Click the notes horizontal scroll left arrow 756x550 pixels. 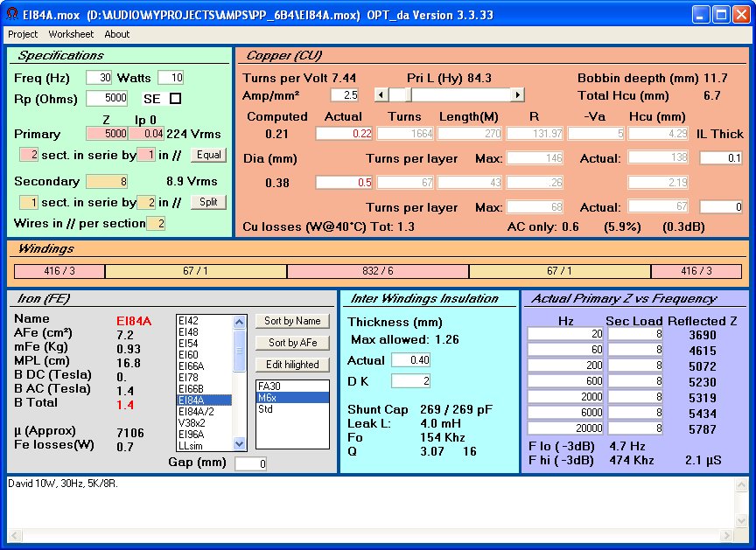click(15, 535)
